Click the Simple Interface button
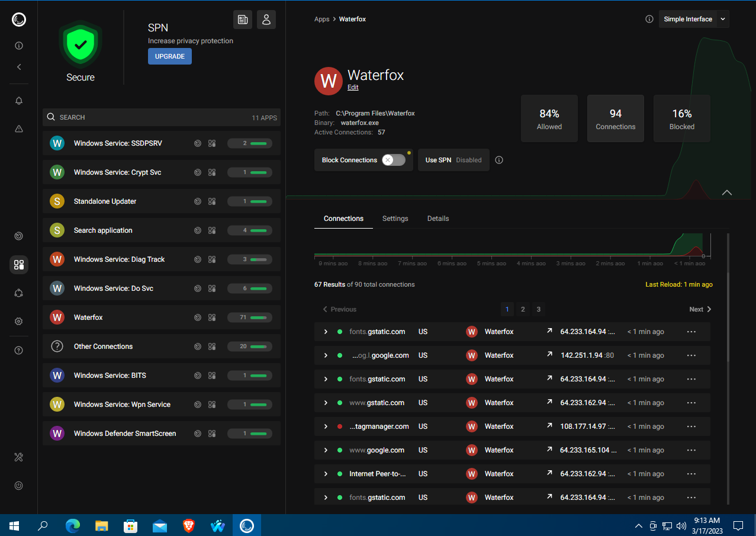The height and width of the screenshot is (536, 756). point(688,19)
